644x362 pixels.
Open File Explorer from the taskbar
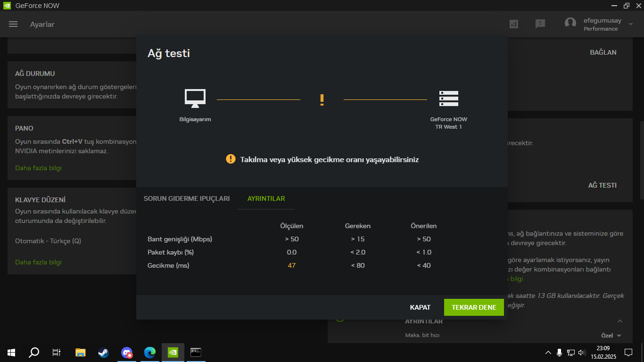(81, 352)
